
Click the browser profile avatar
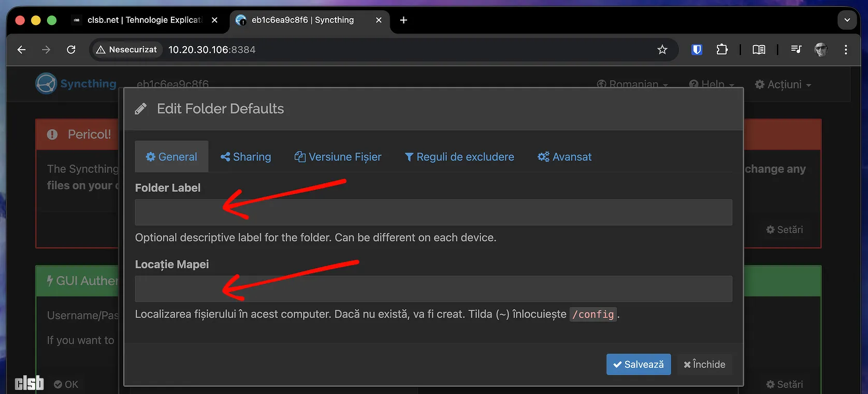(x=821, y=50)
